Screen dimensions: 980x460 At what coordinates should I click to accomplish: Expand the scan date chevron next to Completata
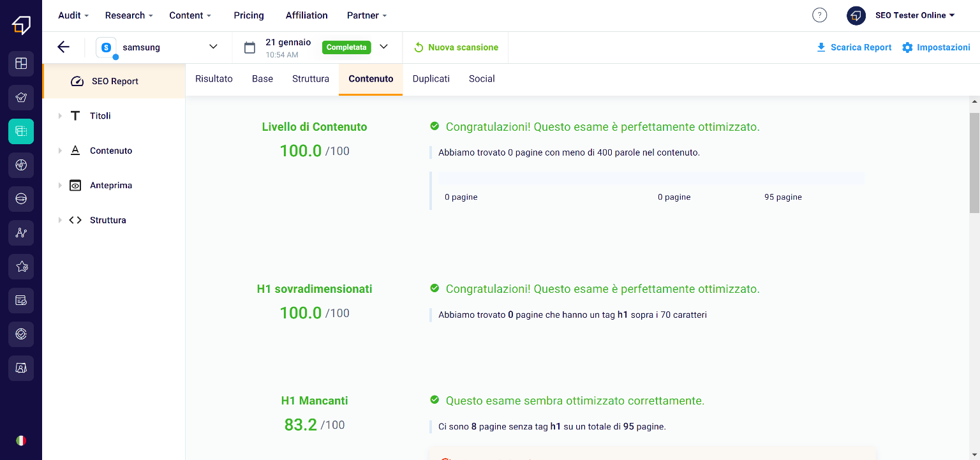[x=383, y=47]
